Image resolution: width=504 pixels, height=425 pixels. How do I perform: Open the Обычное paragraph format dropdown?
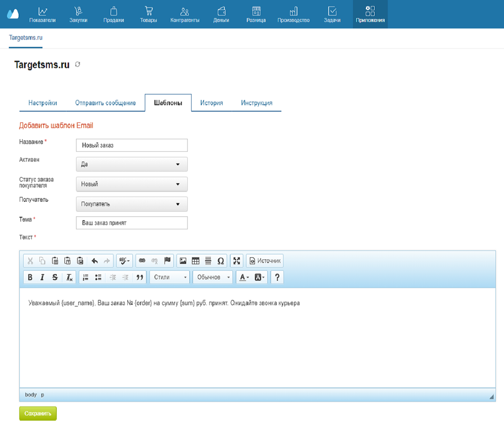[213, 277]
